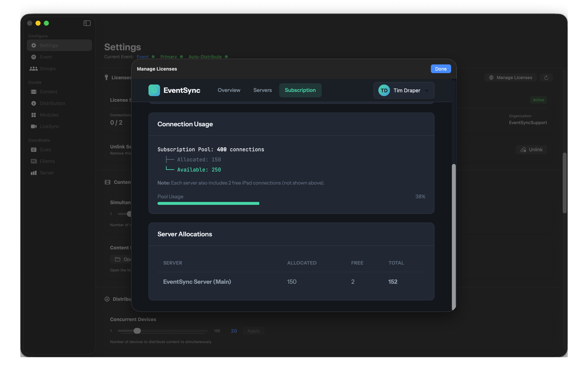Switch to the Overview tab

[229, 90]
